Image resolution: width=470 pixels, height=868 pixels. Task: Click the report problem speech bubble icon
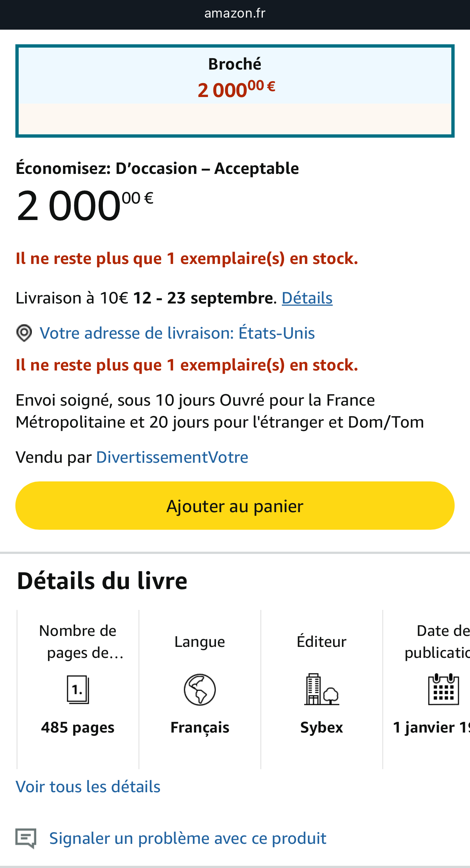point(26,838)
